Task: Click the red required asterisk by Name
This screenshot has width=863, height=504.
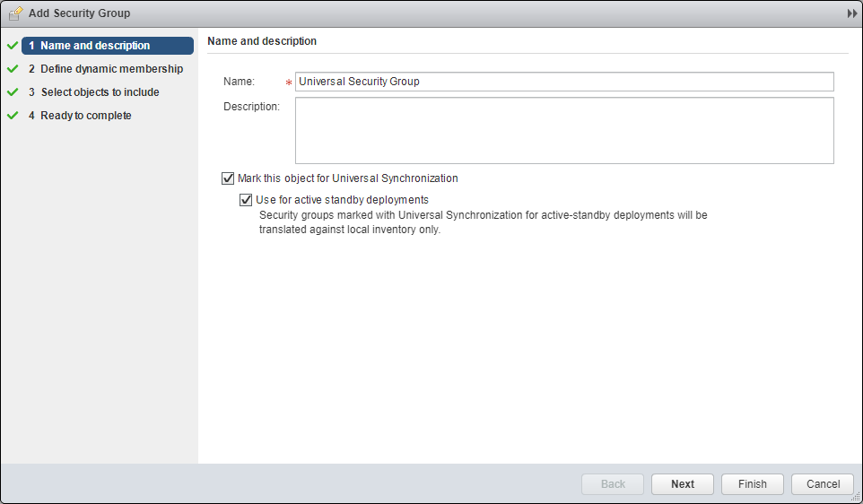Action: pyautogui.click(x=289, y=83)
